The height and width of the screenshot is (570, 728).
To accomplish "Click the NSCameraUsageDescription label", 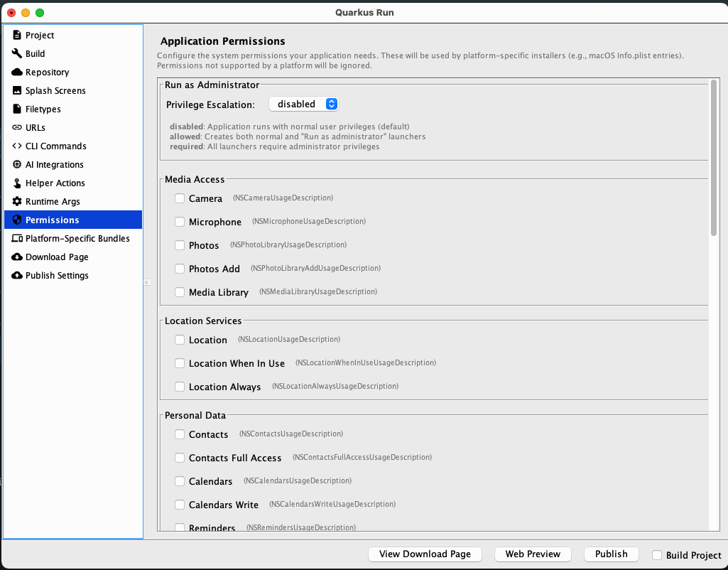I will point(283,198).
